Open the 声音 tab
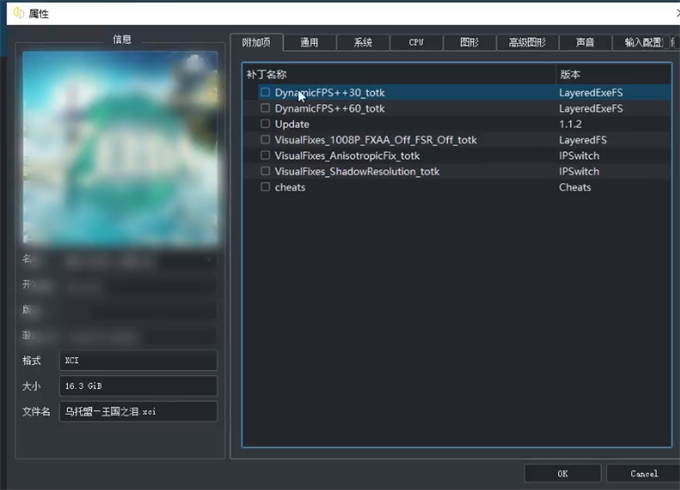680x490 pixels. (x=585, y=42)
